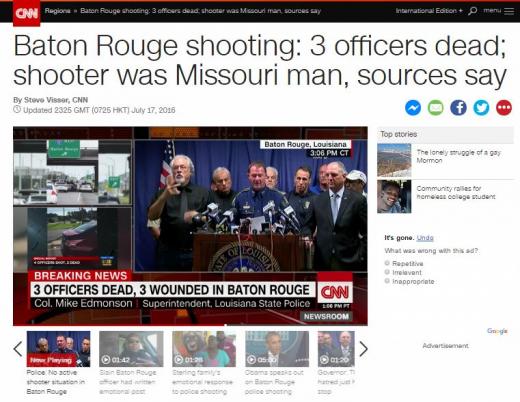Select the Irrelevant radio option
Screen dimensions: 520x402
(387, 272)
